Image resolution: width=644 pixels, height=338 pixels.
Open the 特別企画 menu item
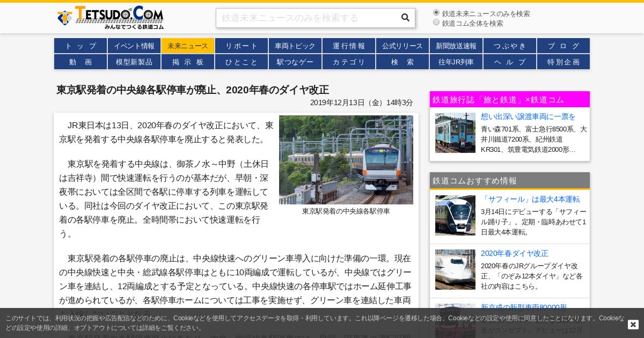[x=563, y=62]
